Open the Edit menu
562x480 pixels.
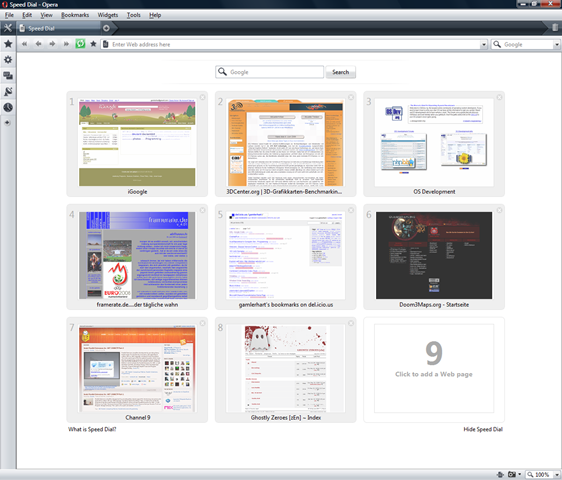point(27,15)
